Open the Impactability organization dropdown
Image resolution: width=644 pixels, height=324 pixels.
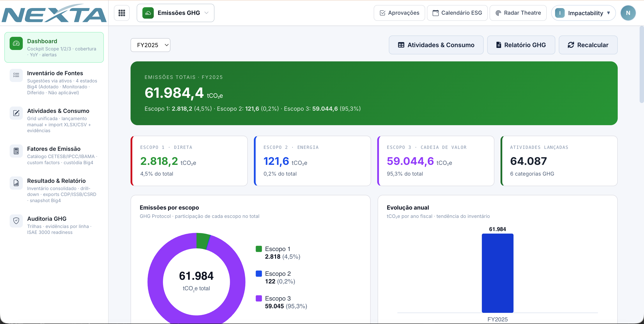coord(583,13)
